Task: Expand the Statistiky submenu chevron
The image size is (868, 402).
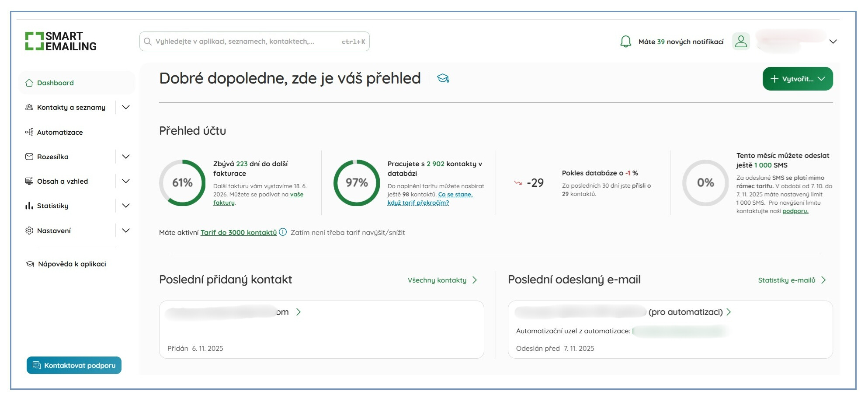Action: tap(126, 206)
